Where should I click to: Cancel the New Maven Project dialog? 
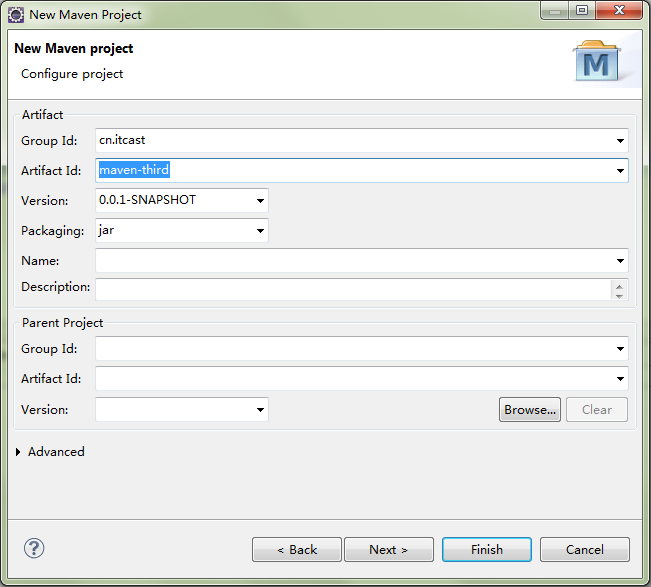pyautogui.click(x=584, y=550)
